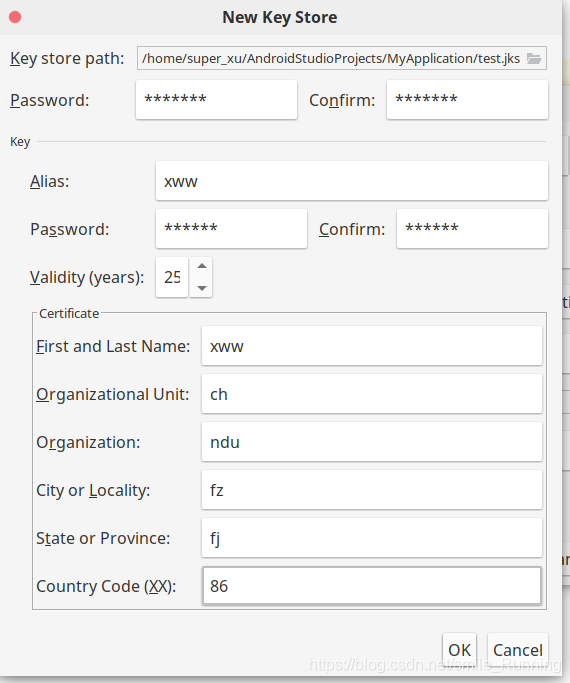Select the key store Password field
The width and height of the screenshot is (570, 683).
[x=216, y=99]
